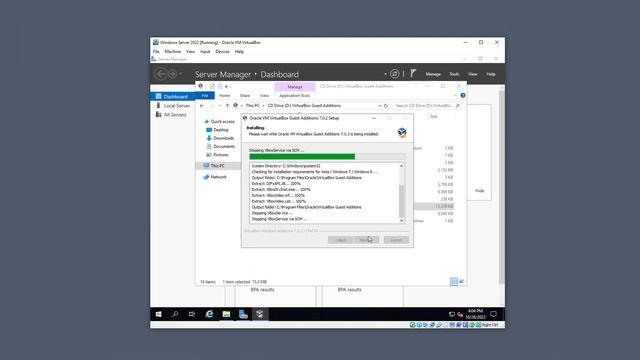This screenshot has height=360, width=640.
Task: Expand the address bar history dropdown
Action: pos(380,106)
